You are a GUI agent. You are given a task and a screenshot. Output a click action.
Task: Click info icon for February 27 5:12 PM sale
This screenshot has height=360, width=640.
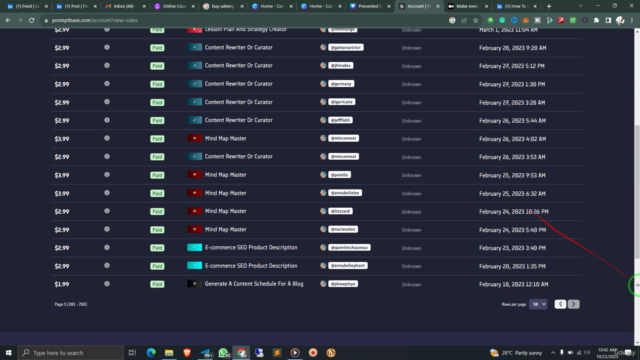coord(107,65)
